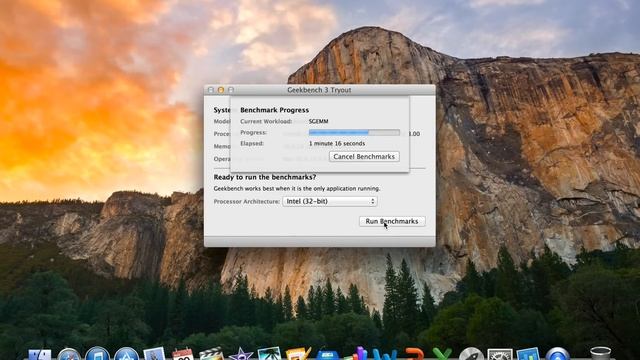
Task: Click the Run Benchmarks button
Action: coord(392,221)
